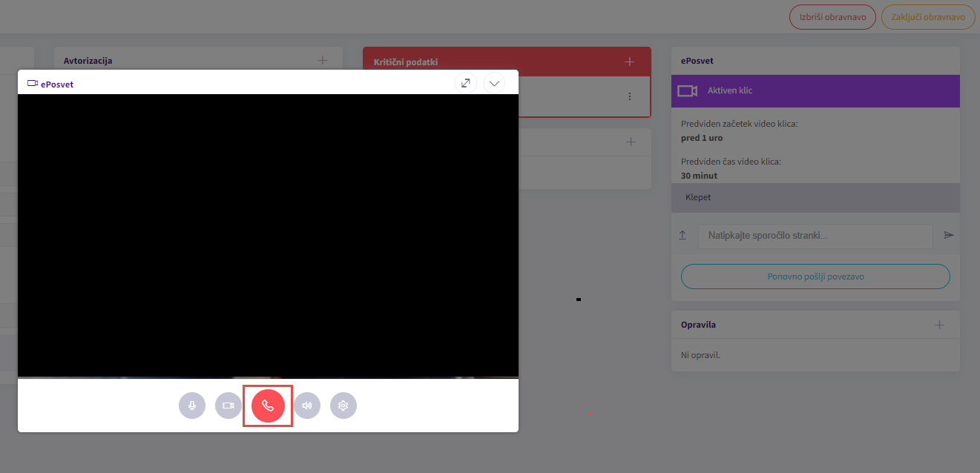The image size is (980, 473).
Task: Toggle the camera off in call controls
Action: click(228, 406)
